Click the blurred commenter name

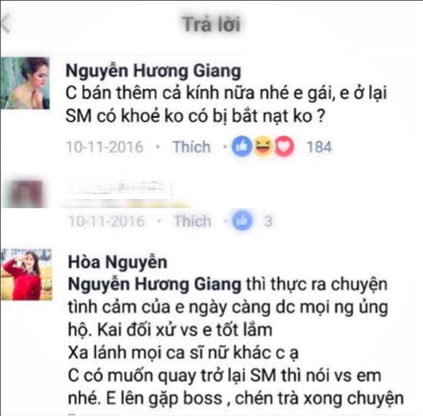(116, 187)
